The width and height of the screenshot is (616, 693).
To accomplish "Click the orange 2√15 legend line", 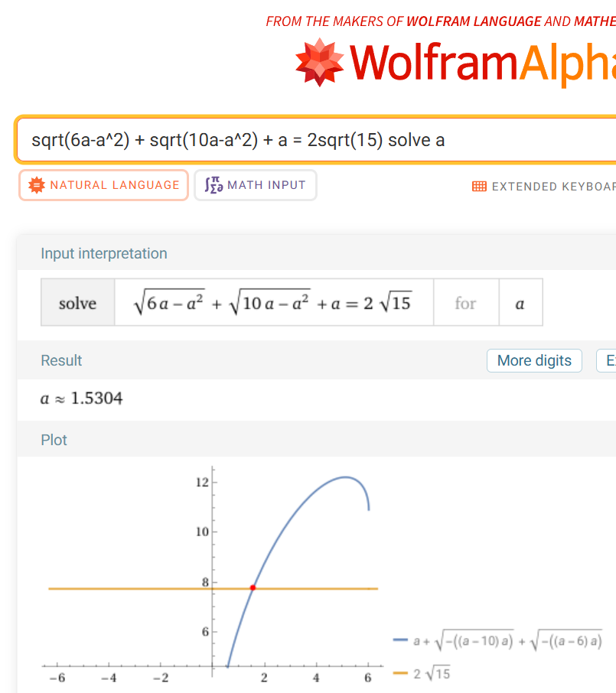I will 401,673.
